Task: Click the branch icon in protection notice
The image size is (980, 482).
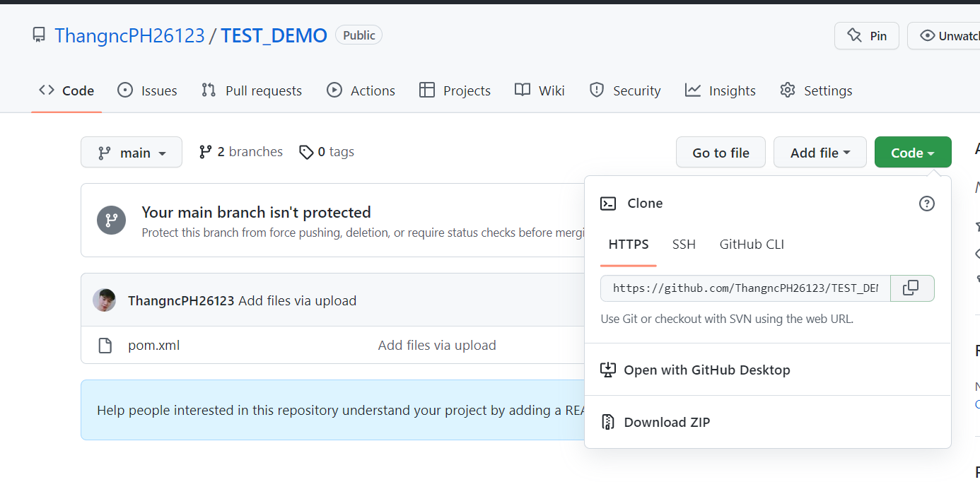Action: click(x=111, y=220)
